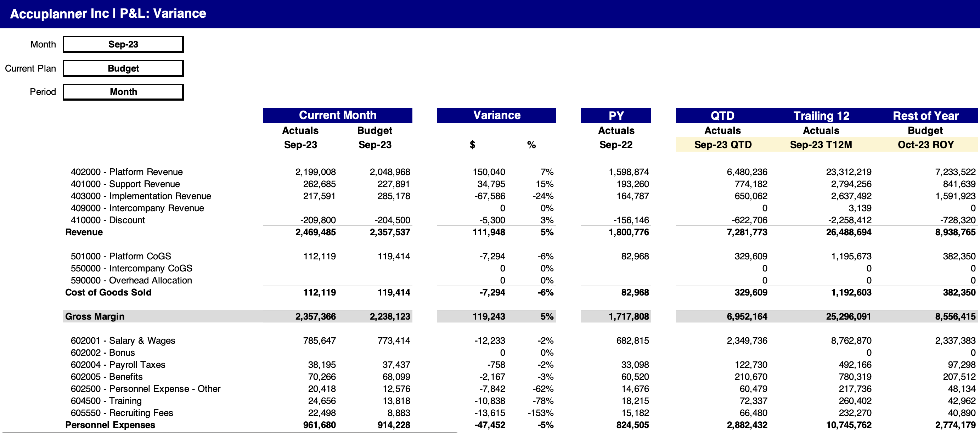This screenshot has width=980, height=433.
Task: Open the Month selector showing Sep-23
Action: click(123, 45)
